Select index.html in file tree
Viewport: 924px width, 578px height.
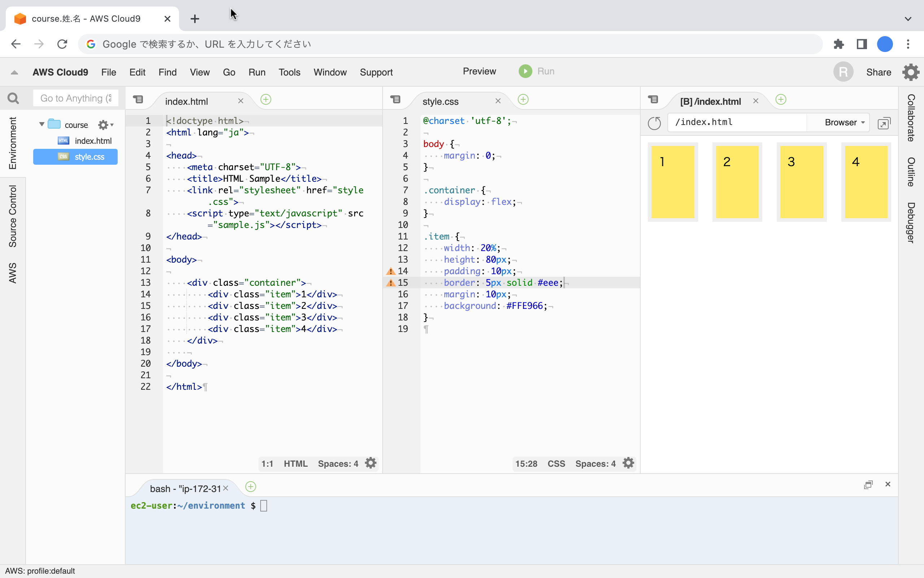[x=93, y=141]
